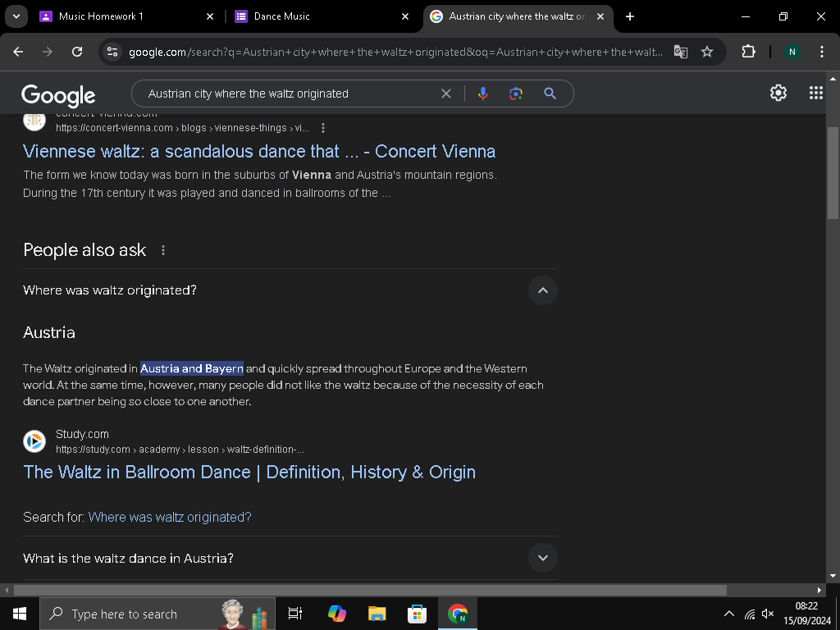Screen dimensions: 840x630
Task: Close the Dance Music tab
Action: tap(405, 16)
